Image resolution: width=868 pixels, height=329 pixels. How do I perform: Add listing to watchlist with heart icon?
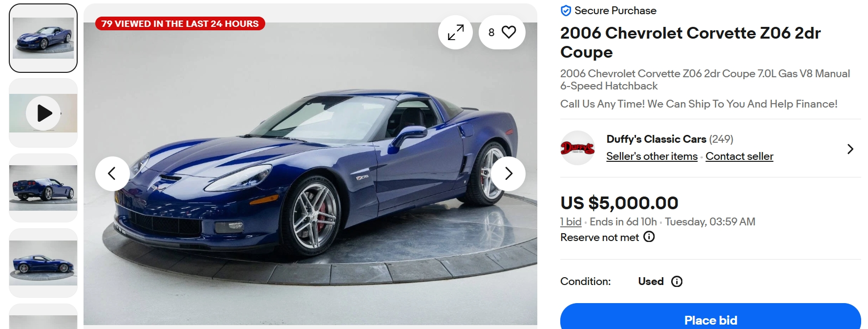coord(502,32)
